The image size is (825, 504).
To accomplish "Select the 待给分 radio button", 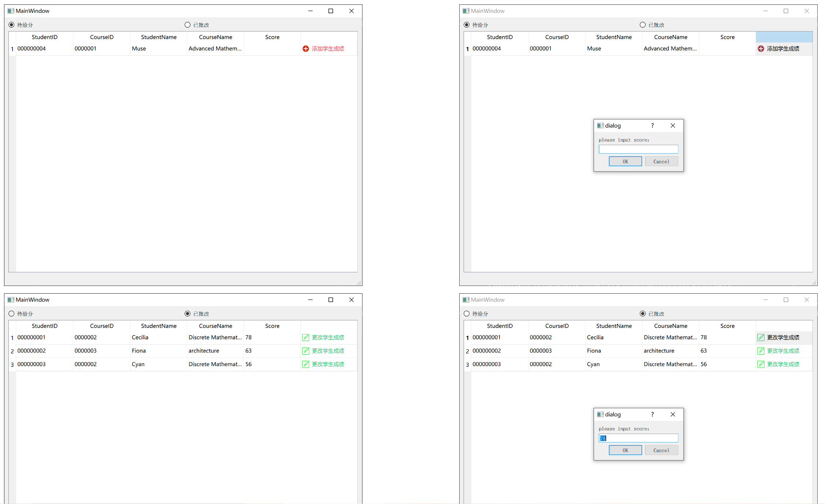I will click(11, 25).
